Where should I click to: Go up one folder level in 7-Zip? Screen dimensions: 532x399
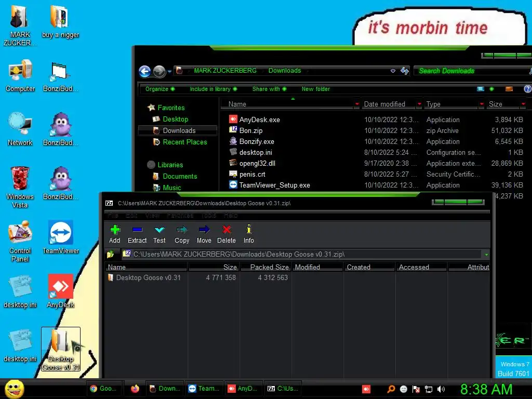tap(111, 254)
